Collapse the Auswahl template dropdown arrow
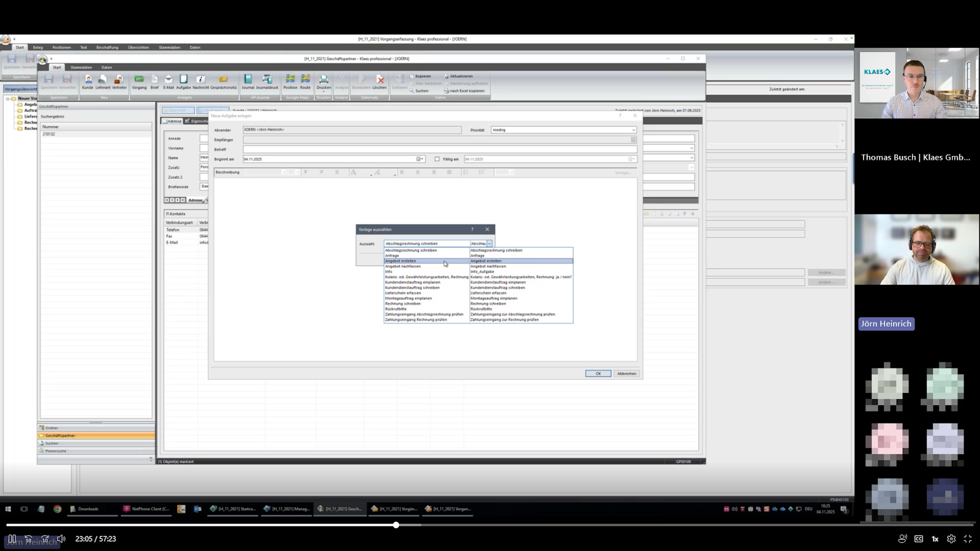This screenshot has width=980, height=551. [489, 244]
